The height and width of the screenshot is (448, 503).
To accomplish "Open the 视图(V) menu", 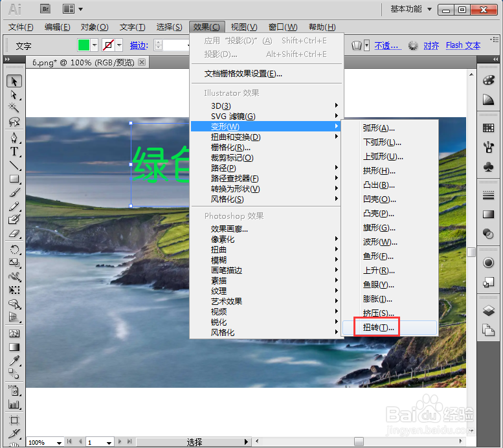I will pyautogui.click(x=244, y=27).
